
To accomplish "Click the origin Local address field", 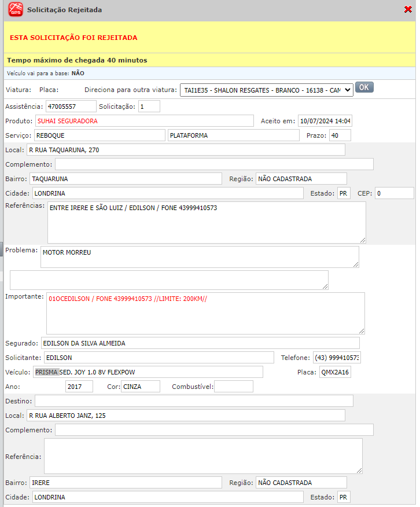I will pos(185,150).
